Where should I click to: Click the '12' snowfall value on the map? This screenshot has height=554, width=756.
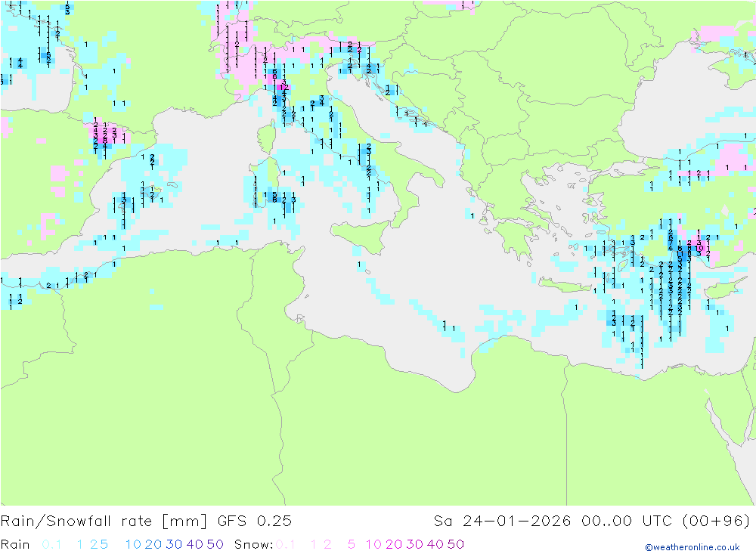(x=284, y=87)
